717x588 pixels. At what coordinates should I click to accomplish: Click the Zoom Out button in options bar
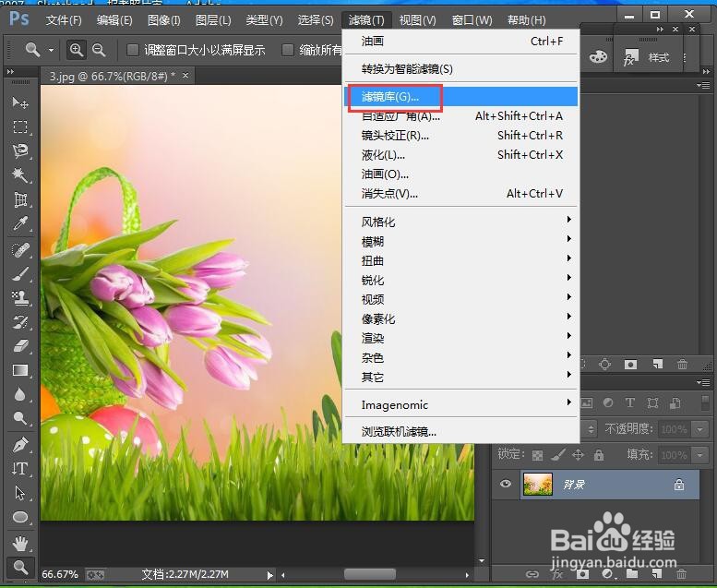pos(99,50)
